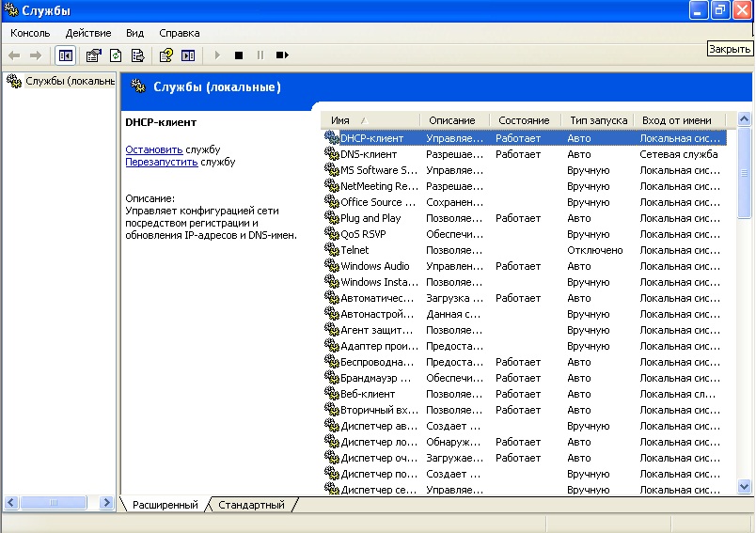Click the gear icon of DNS-клиент
756x533 pixels.
pyautogui.click(x=332, y=154)
